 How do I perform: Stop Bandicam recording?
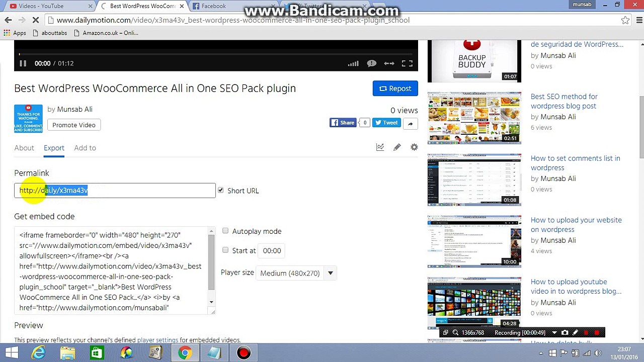pyautogui.click(x=597, y=332)
